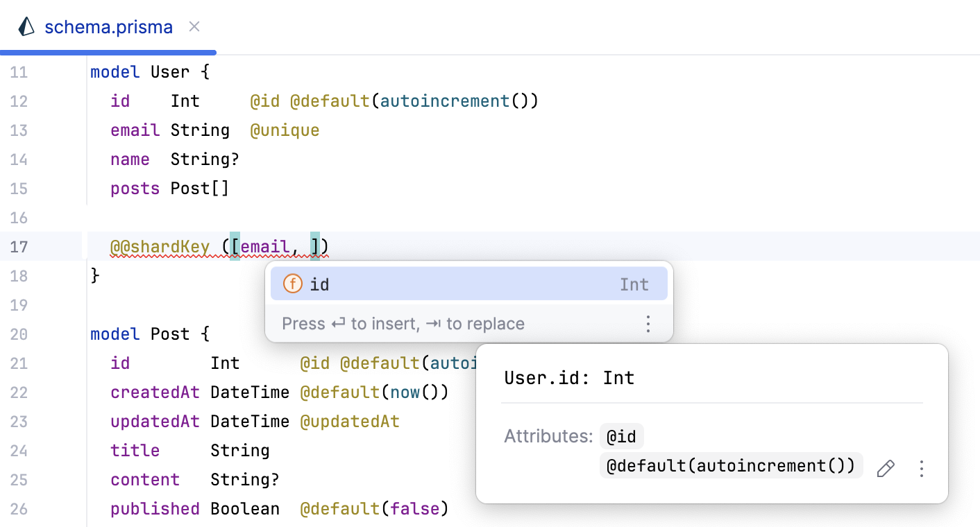The image size is (980, 527).
Task: Click the model User declaration name
Action: (170, 72)
